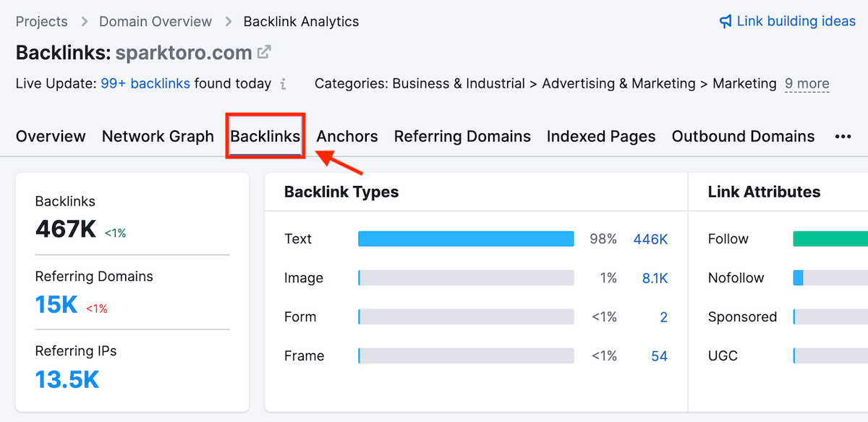The height and width of the screenshot is (422, 868).
Task: Click the 99+ backlinks link
Action: [145, 83]
